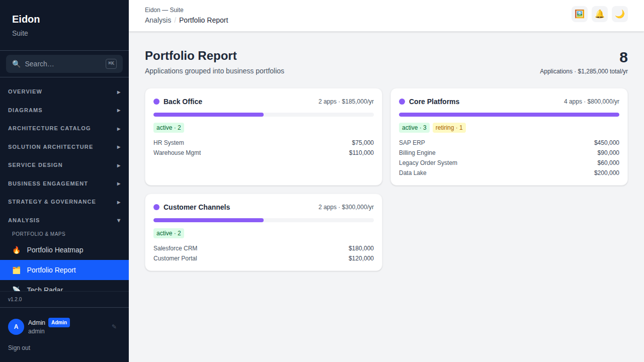
Task: Toggle dark mode moon icon
Action: tap(620, 14)
